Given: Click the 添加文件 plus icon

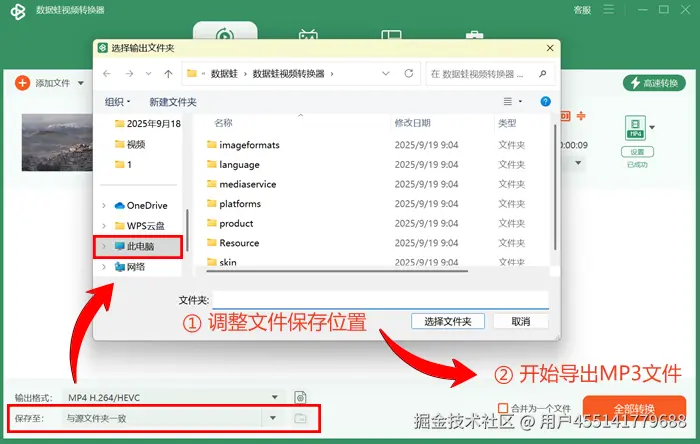Looking at the screenshot, I should (x=22, y=83).
